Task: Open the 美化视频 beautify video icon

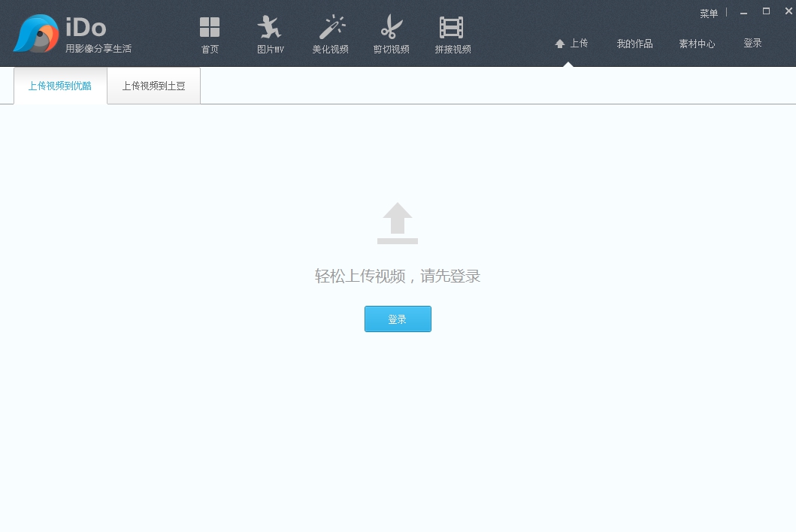Action: 331,29
